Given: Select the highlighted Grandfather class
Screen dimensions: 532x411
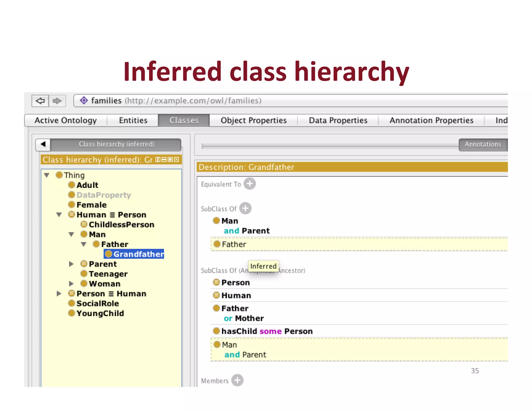Looking at the screenshot, I should [x=134, y=254].
